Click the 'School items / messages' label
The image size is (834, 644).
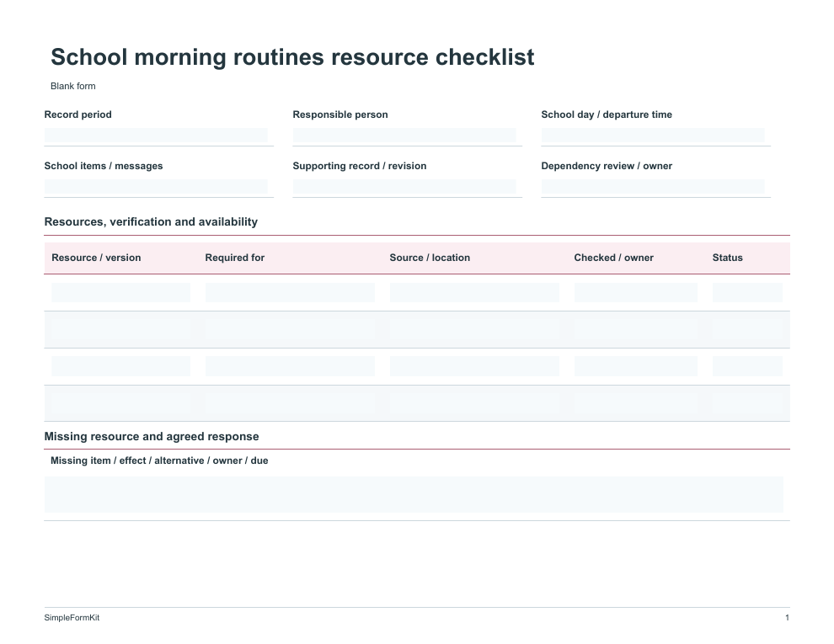pos(103,166)
